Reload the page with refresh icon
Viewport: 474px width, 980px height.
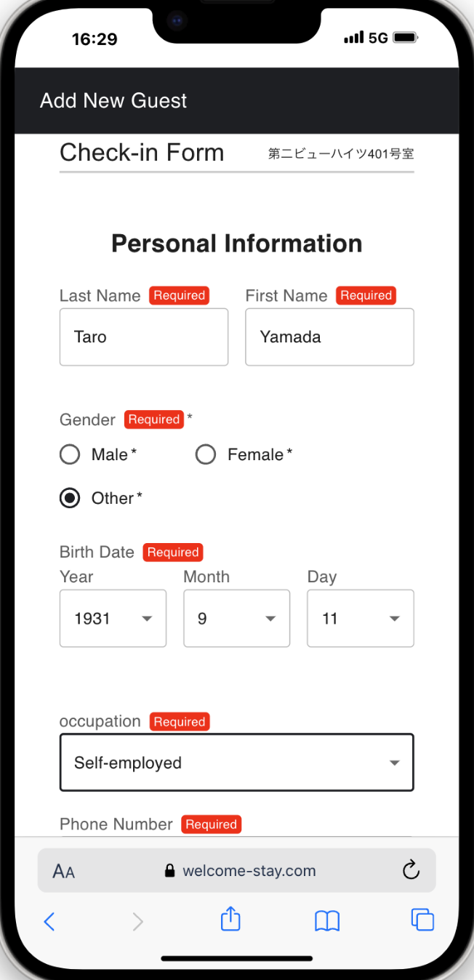(411, 870)
